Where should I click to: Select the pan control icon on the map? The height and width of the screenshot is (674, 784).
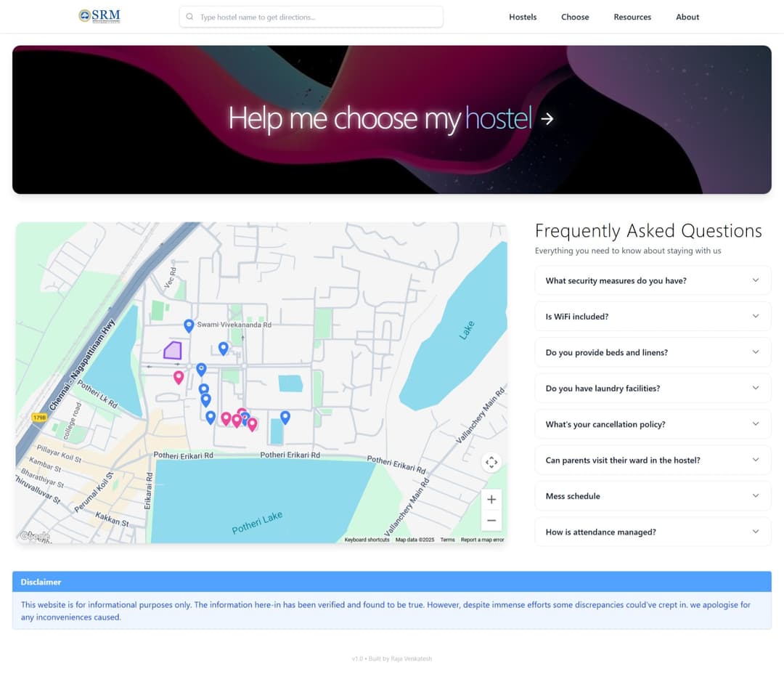click(491, 462)
